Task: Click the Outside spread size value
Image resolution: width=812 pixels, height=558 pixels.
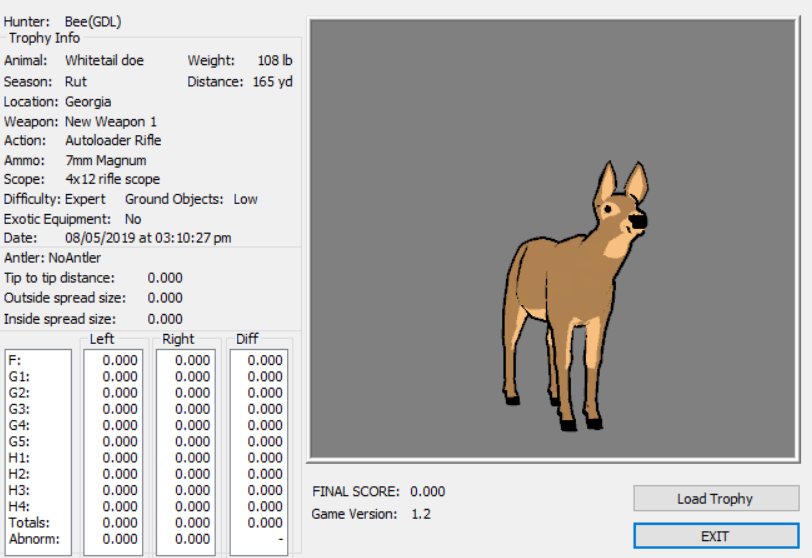Action: click(165, 297)
